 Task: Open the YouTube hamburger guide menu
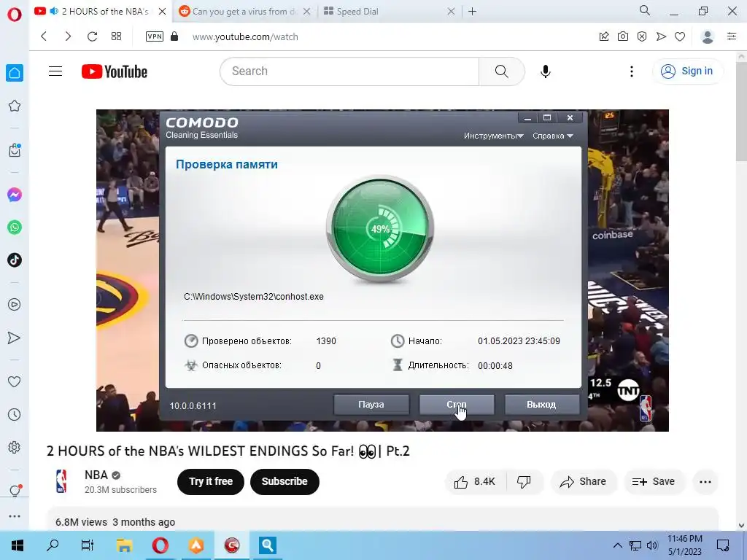[x=55, y=71]
